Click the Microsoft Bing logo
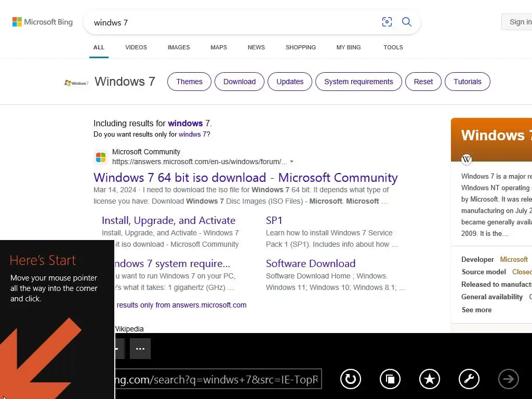Viewport: 532px width, 399px height. [x=43, y=22]
